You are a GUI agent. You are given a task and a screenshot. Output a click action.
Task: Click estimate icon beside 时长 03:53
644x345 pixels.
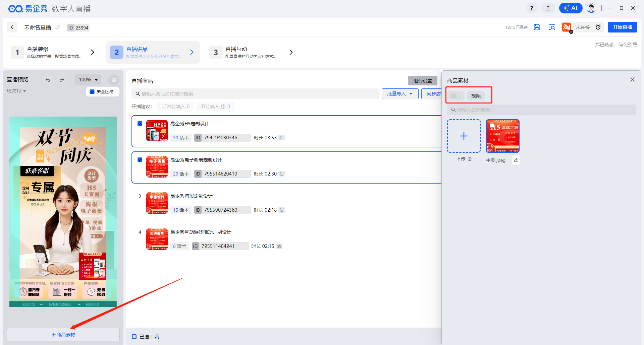[x=281, y=138]
